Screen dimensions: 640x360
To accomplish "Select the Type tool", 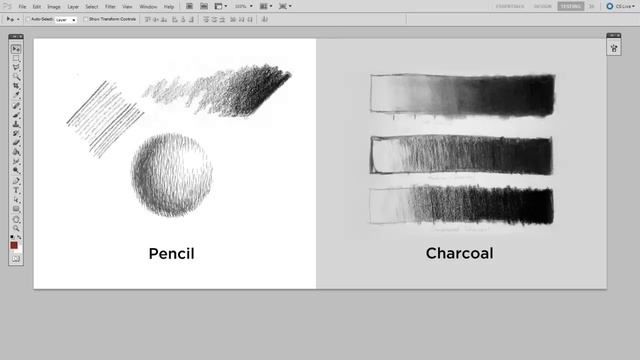I will [x=16, y=190].
